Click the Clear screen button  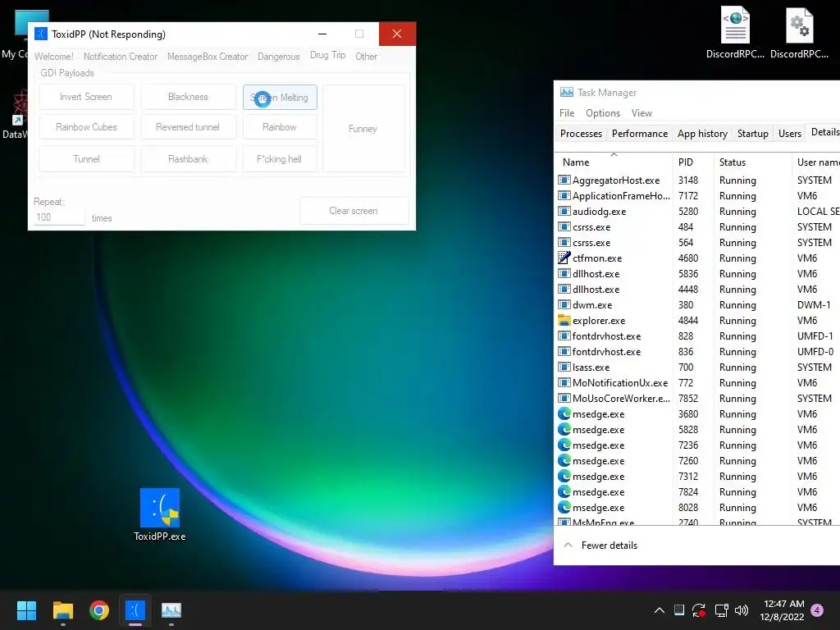click(354, 211)
